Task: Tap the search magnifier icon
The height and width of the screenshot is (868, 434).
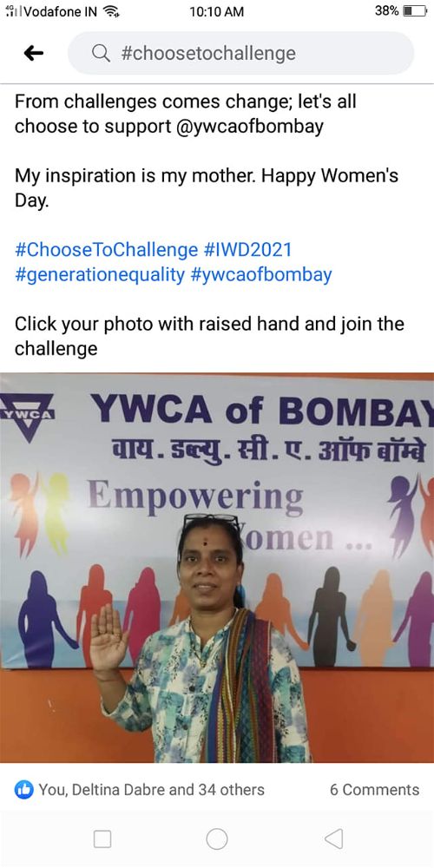Action: click(x=101, y=54)
